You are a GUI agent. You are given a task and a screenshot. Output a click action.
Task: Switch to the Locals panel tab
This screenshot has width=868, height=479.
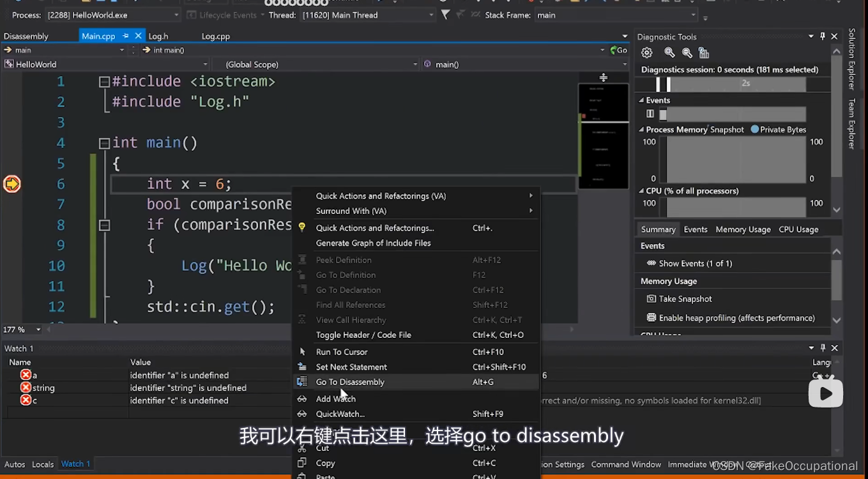(x=42, y=464)
